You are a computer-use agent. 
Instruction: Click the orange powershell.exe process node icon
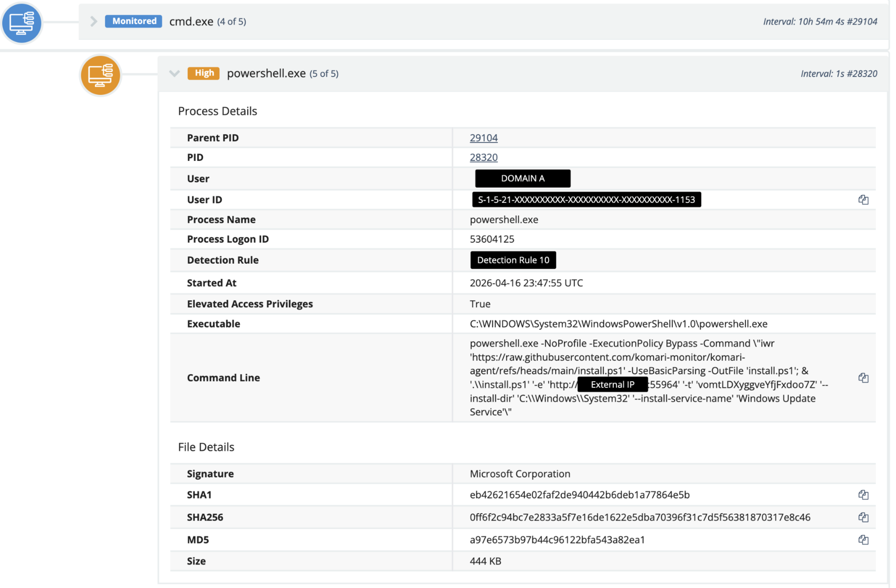click(100, 75)
